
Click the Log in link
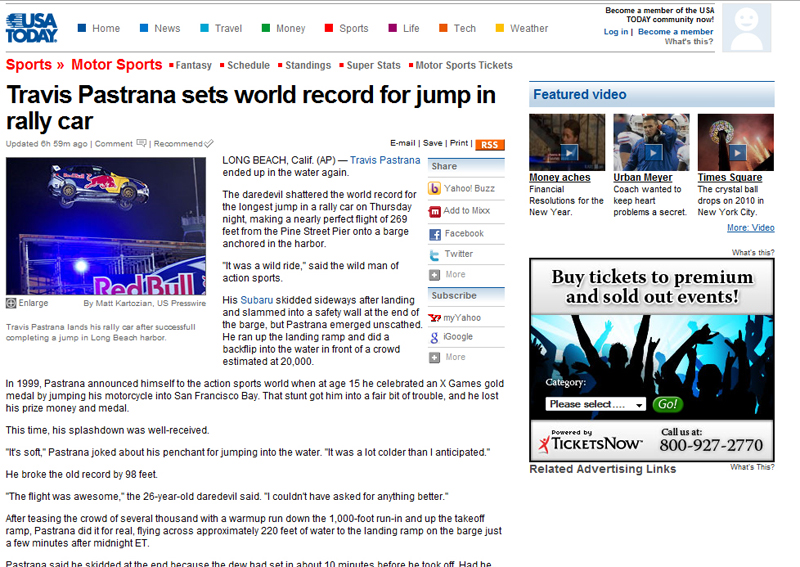[x=616, y=32]
